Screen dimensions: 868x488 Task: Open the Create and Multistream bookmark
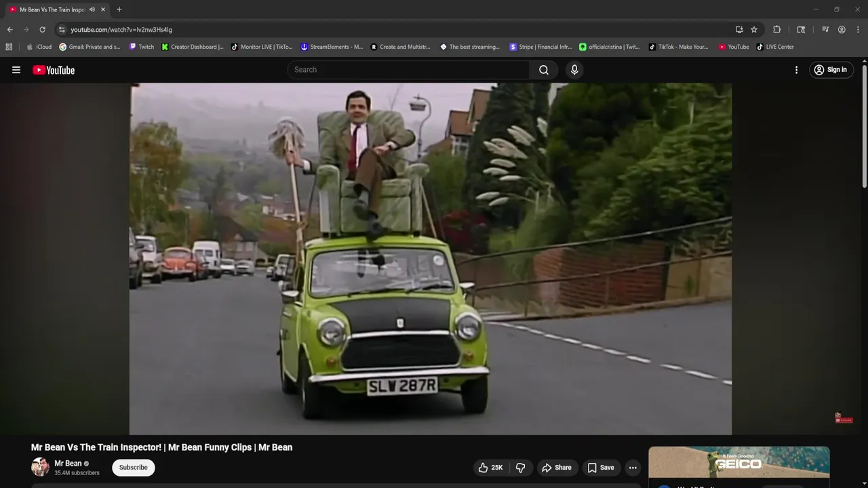[401, 47]
